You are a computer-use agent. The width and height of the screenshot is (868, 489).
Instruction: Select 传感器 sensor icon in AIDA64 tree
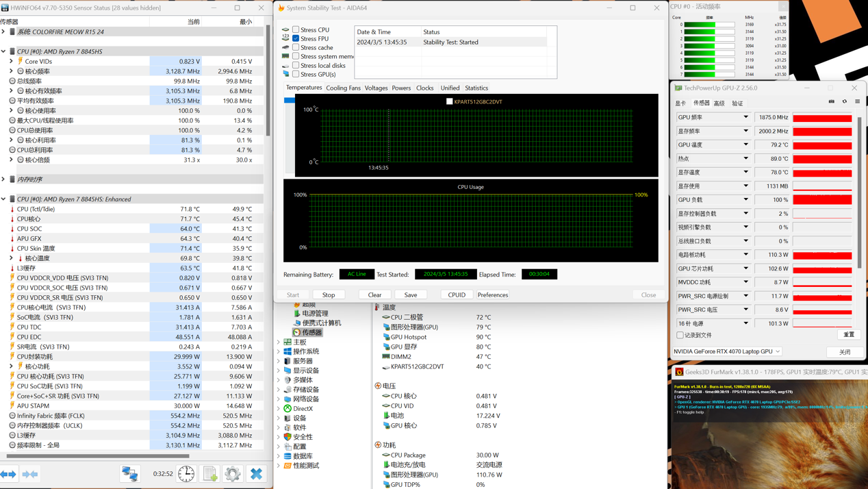point(296,332)
